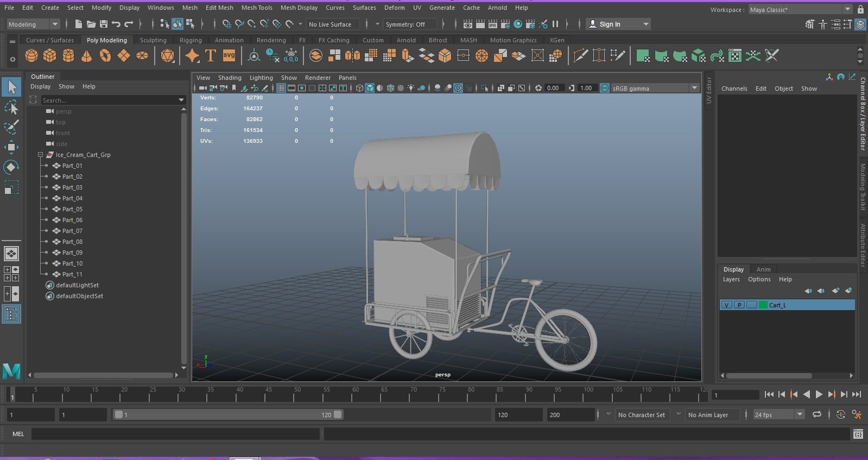The height and width of the screenshot is (460, 868).
Task: Create a polygon sphere from the shelf
Action: tap(31, 55)
